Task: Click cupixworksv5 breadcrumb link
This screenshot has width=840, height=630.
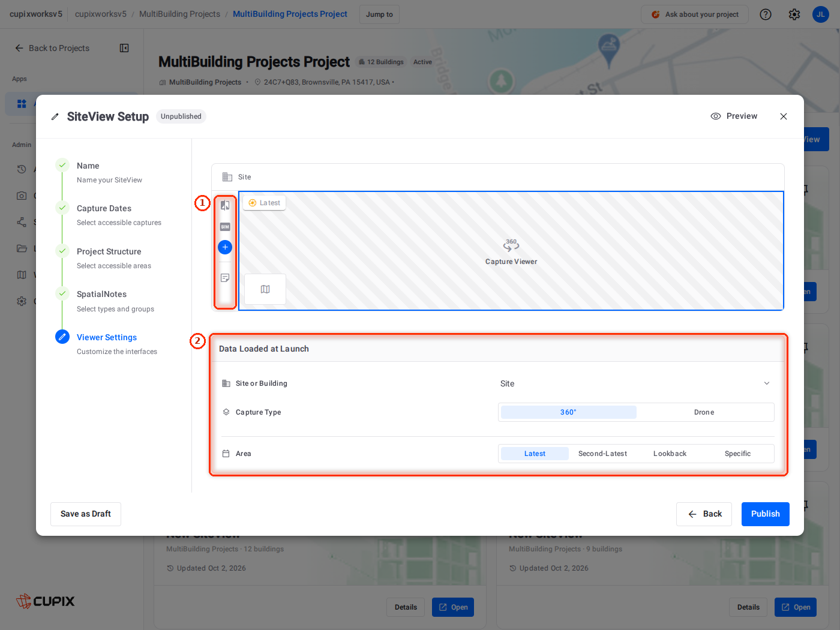Action: (x=101, y=14)
